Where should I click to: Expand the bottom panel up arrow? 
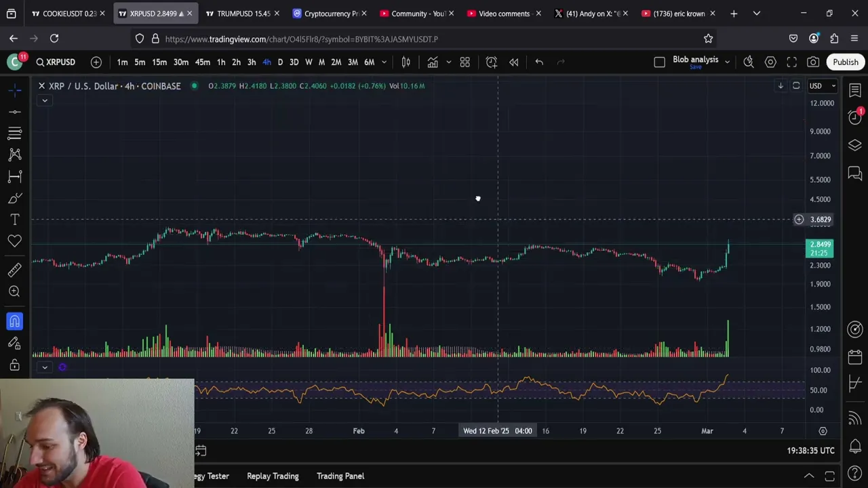point(809,476)
